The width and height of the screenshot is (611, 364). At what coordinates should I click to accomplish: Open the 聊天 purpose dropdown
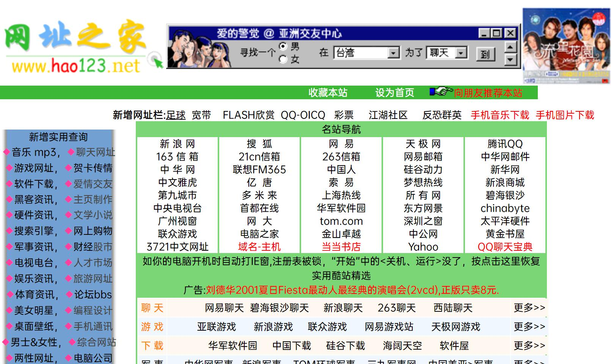(x=461, y=52)
